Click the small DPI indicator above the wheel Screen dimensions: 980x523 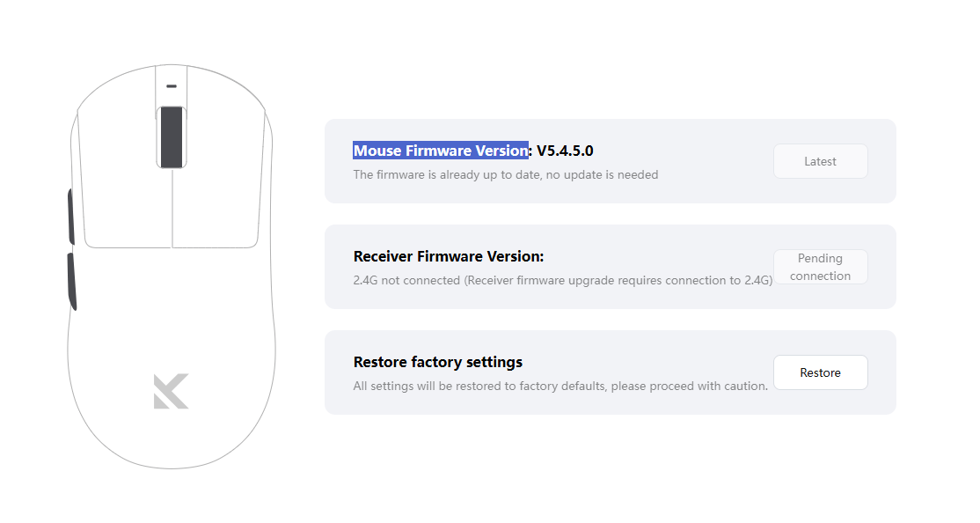171,86
